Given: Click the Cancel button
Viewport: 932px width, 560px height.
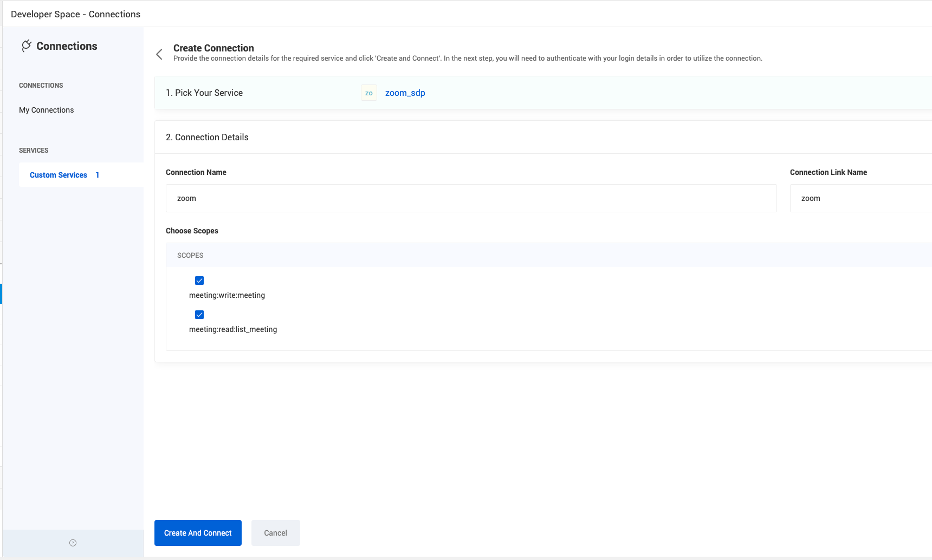Looking at the screenshot, I should [275, 533].
